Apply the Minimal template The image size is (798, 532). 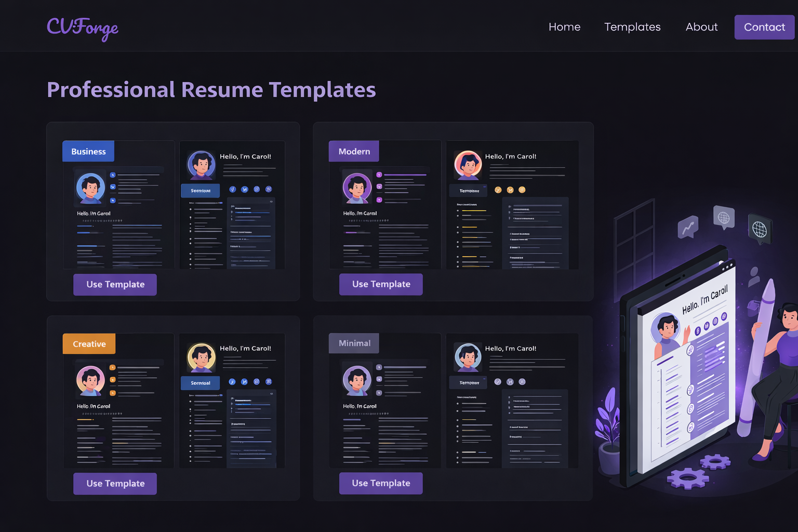coord(381,483)
